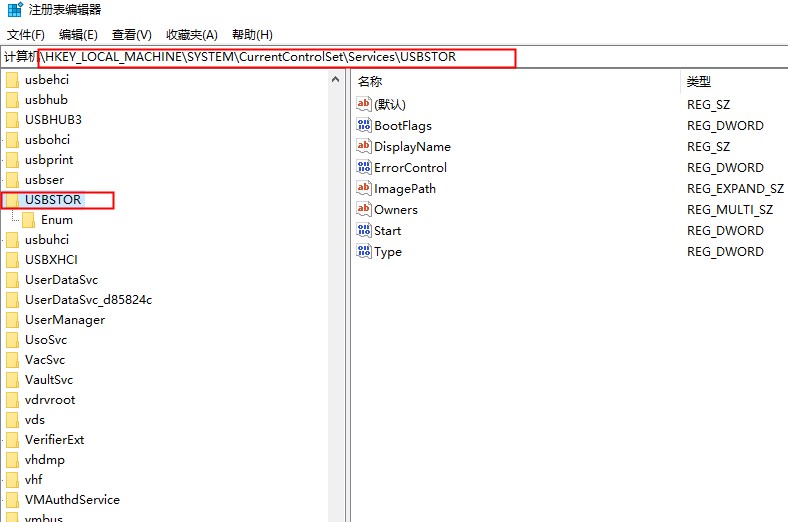This screenshot has width=788, height=522.
Task: Click the REG_DWORD type of BootFlags
Action: tap(725, 126)
